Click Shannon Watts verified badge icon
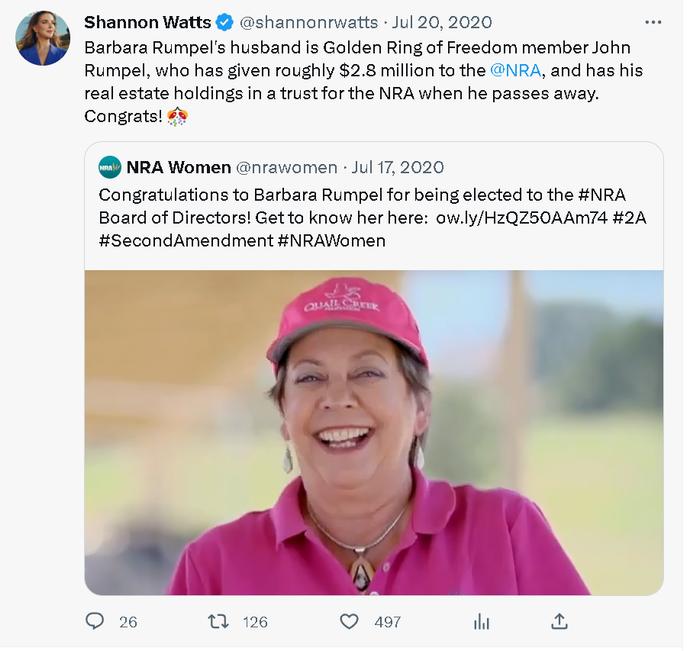This screenshot has width=700, height=651. point(225,22)
